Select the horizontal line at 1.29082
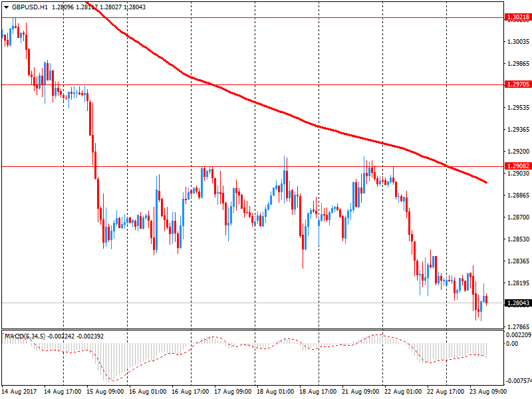 point(253,167)
